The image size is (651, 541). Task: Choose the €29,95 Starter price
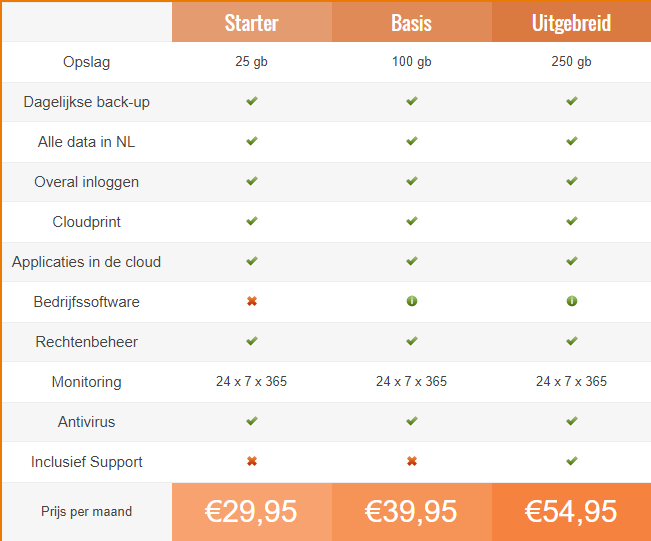coord(252,512)
